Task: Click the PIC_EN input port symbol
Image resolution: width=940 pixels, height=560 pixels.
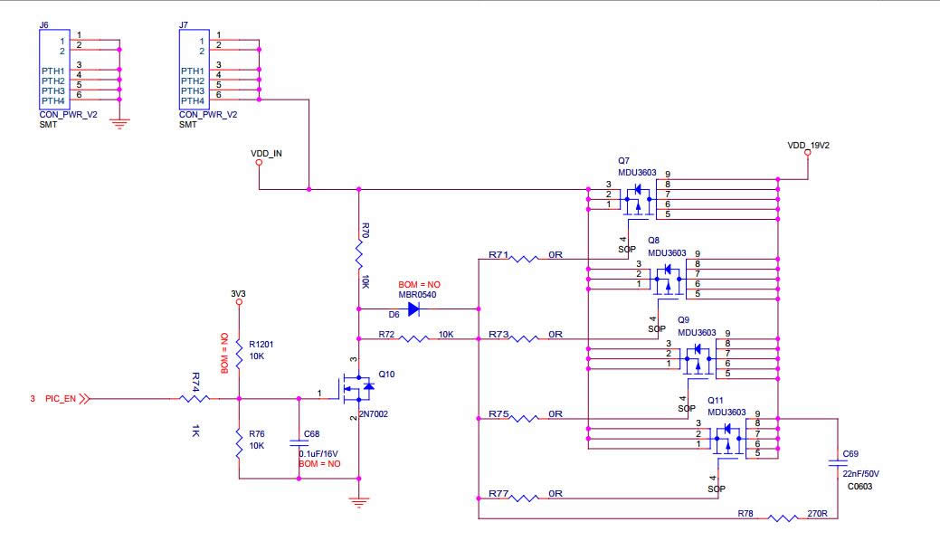Action: [84, 397]
